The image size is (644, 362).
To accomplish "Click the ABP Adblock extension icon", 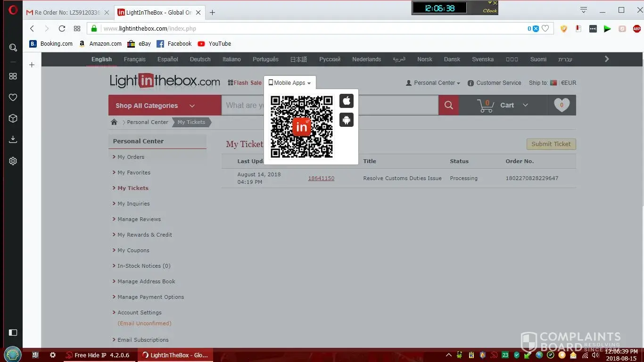I will click(x=636, y=29).
